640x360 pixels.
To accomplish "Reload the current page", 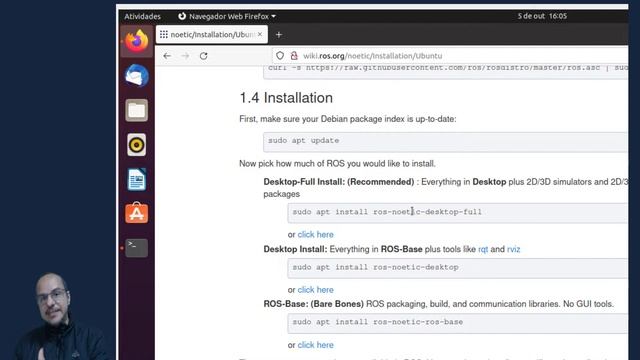I will [204, 56].
